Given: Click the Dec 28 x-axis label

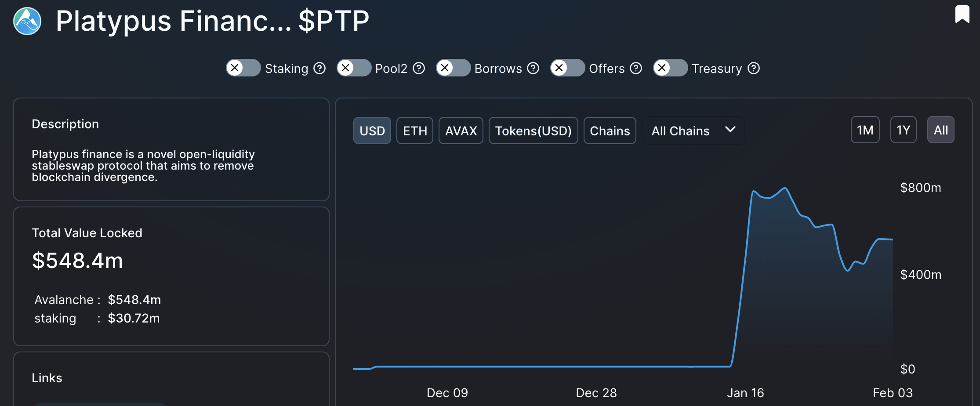Looking at the screenshot, I should 596,393.
